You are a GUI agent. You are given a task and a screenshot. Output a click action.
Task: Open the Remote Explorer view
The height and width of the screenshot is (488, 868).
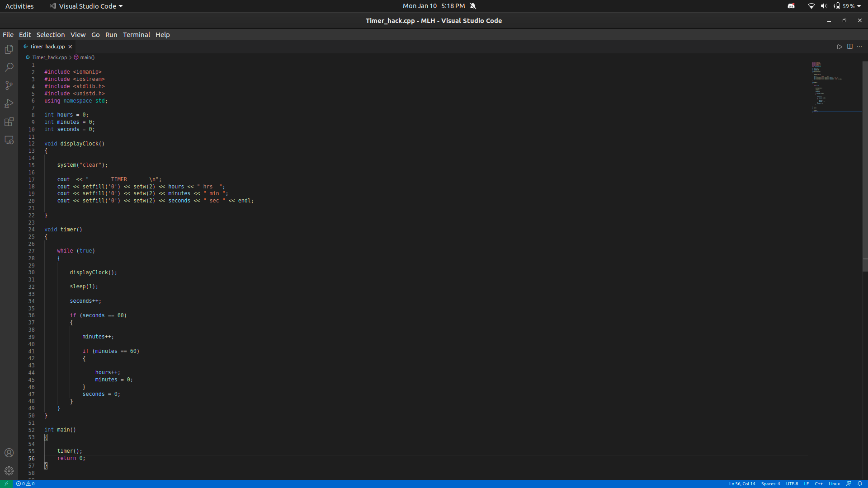(9, 140)
